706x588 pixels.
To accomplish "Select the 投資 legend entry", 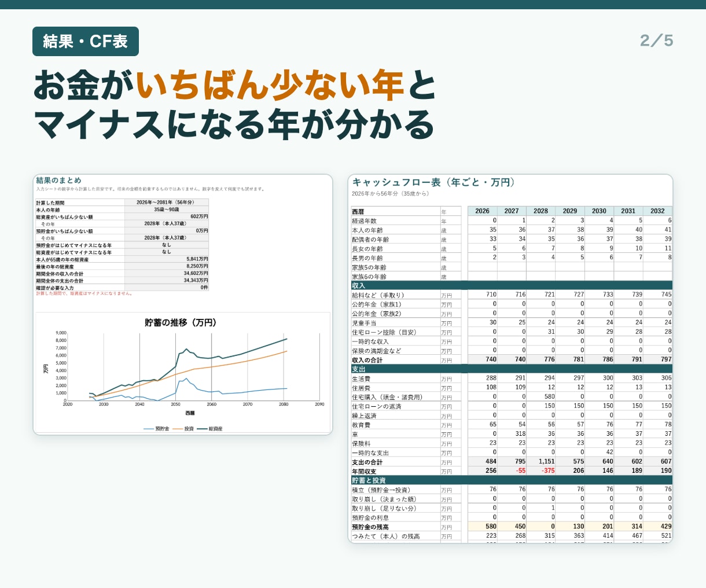I will point(183,429).
